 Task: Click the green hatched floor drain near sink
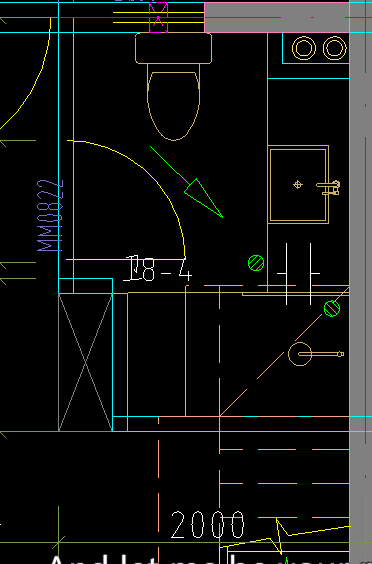(256, 263)
